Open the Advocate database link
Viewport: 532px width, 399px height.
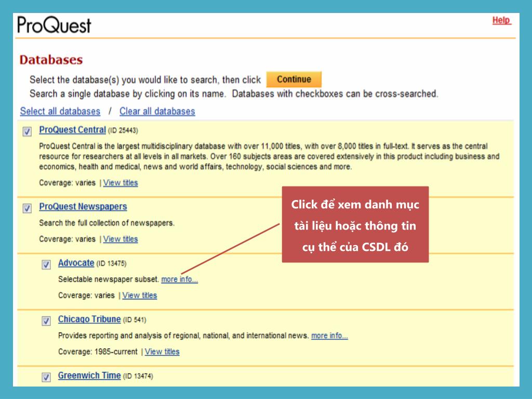(x=76, y=262)
